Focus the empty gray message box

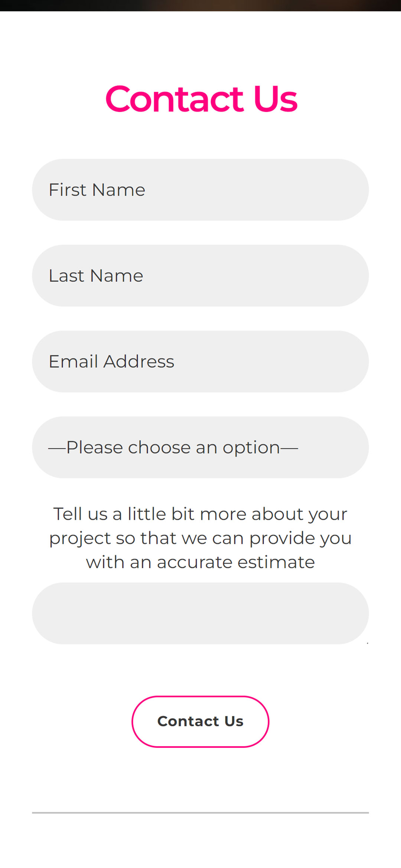pos(200,613)
